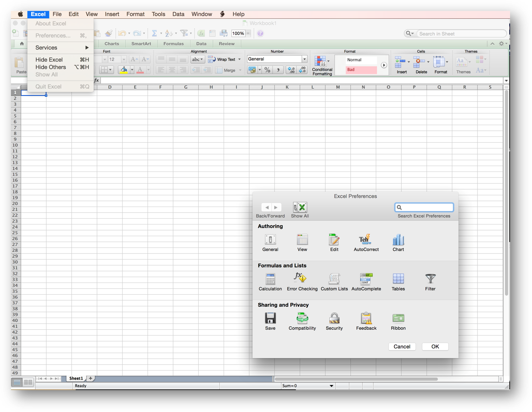Switch to the Formulas ribbon tab

pyautogui.click(x=173, y=44)
